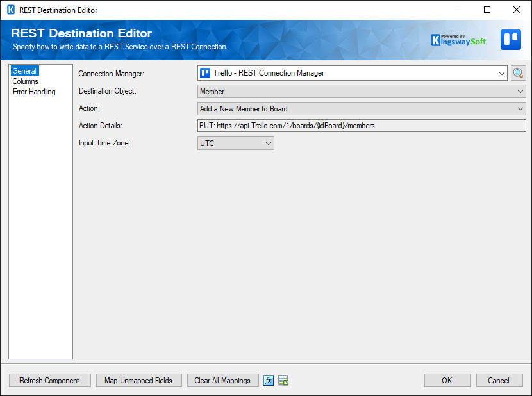Image resolution: width=532 pixels, height=396 pixels.
Task: Click the Refresh Component button
Action: click(50, 381)
